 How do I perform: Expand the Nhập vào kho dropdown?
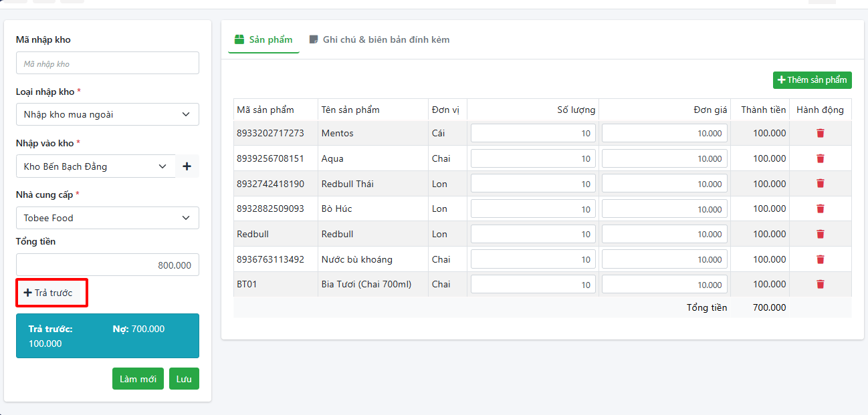point(95,166)
